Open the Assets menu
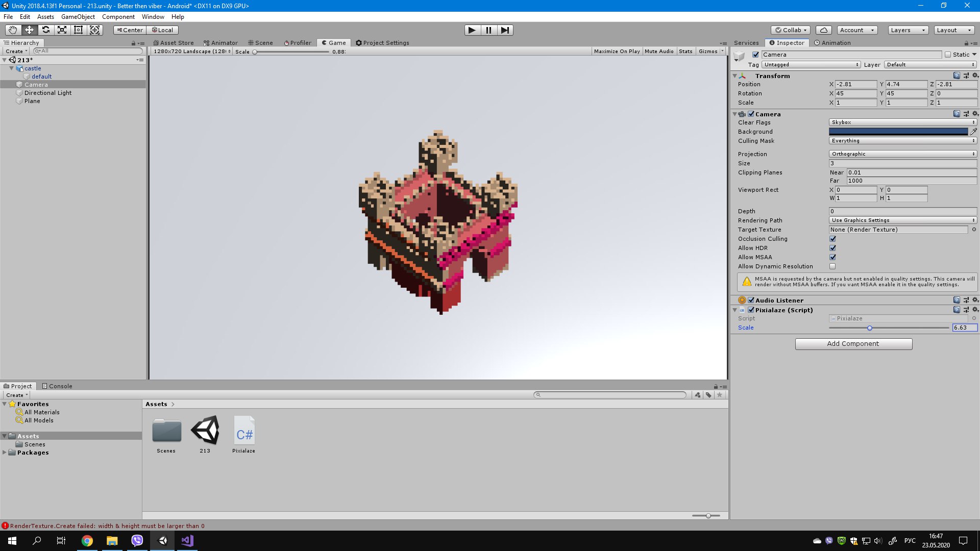Screen dimensions: 980x551 45,17
